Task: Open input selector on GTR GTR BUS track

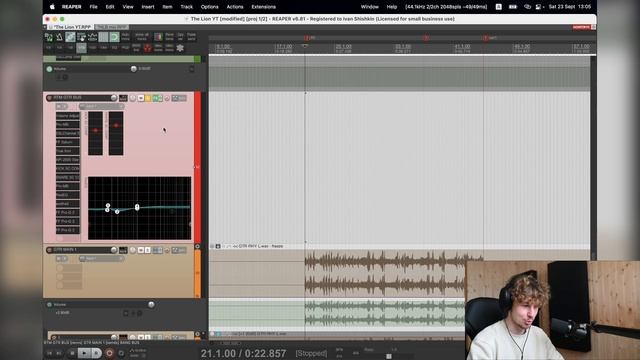Action: (x=101, y=107)
